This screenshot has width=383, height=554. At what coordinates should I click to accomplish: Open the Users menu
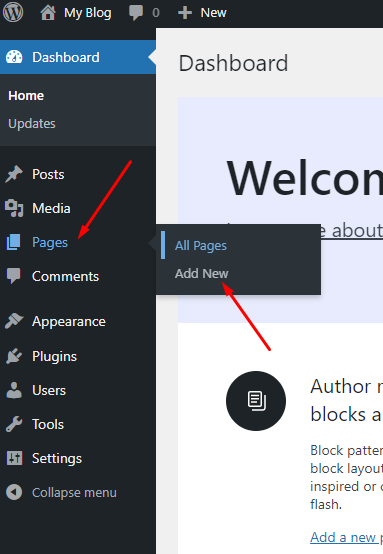tap(49, 390)
